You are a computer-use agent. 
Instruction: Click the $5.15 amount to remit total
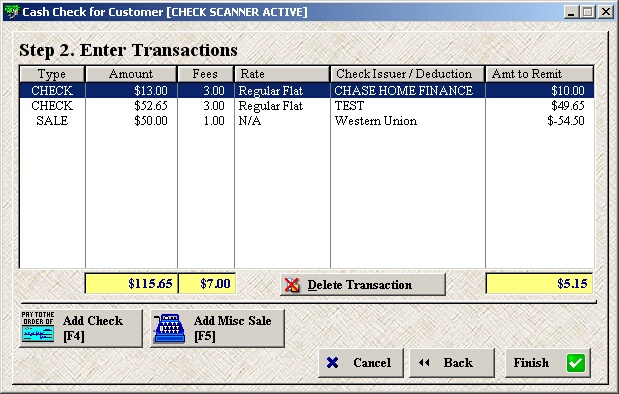539,283
